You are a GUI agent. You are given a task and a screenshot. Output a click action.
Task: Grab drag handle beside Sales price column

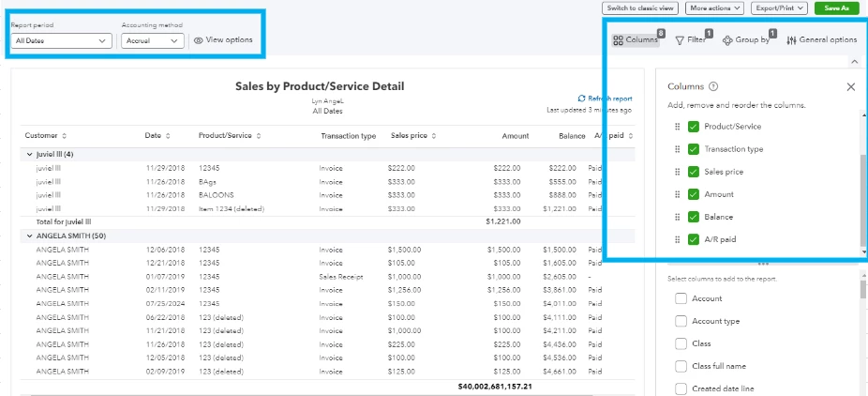(677, 173)
